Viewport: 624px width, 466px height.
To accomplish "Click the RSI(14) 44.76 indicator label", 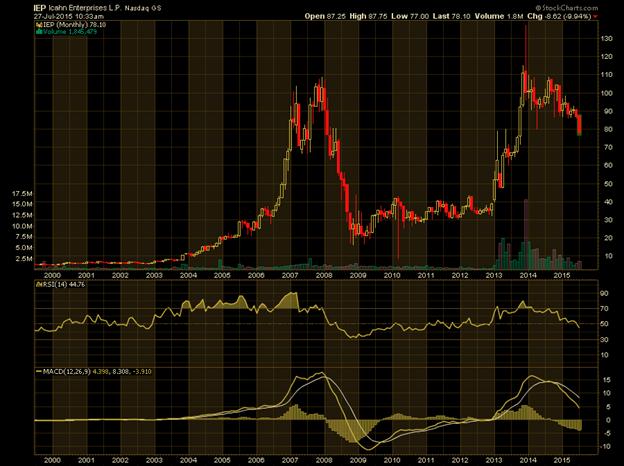I will 64,285.
